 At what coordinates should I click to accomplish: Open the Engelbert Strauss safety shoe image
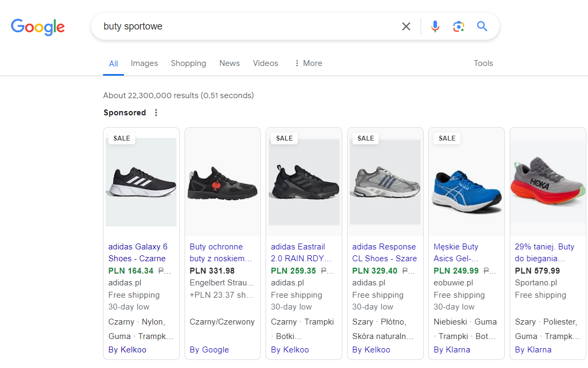coord(222,182)
